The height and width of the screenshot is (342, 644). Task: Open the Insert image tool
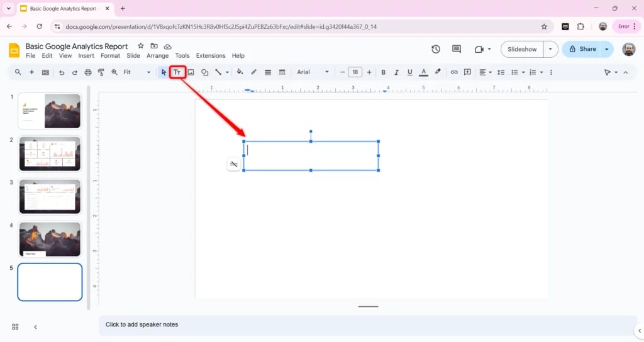point(191,72)
